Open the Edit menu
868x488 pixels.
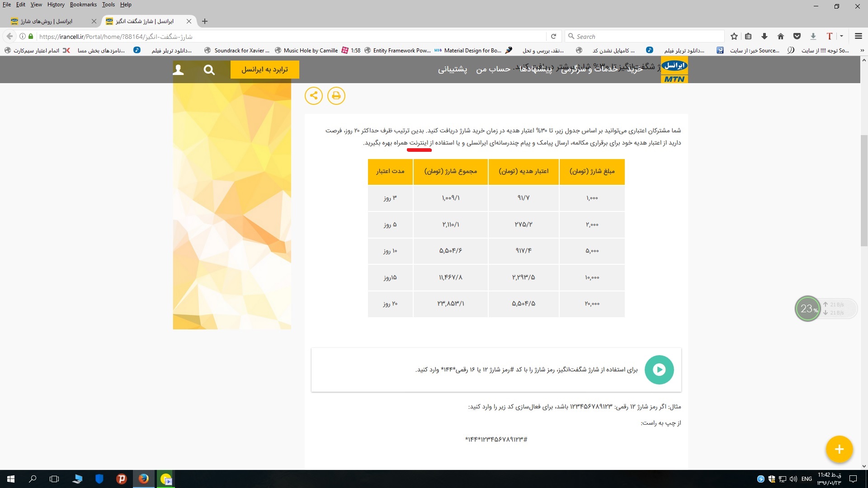click(21, 5)
